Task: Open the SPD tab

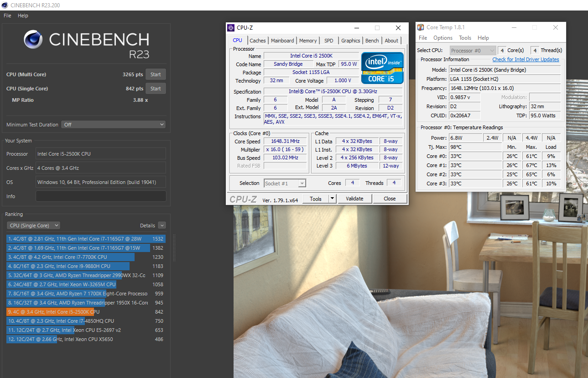Action: pos(329,41)
